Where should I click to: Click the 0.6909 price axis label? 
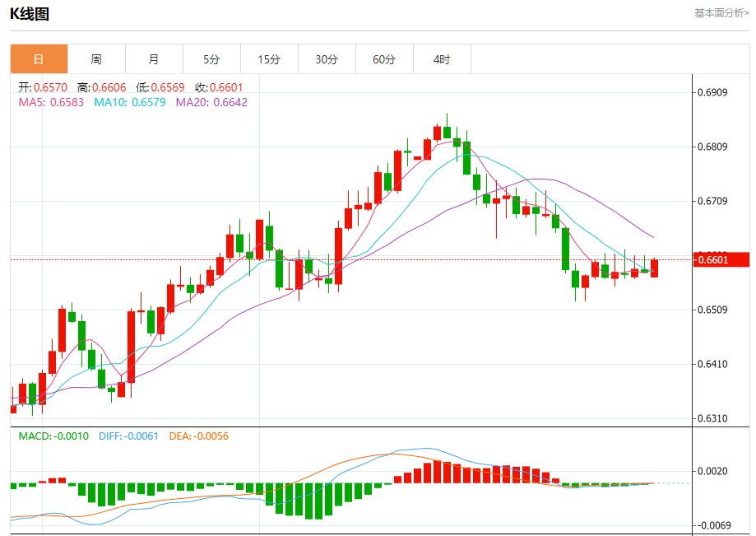(712, 92)
